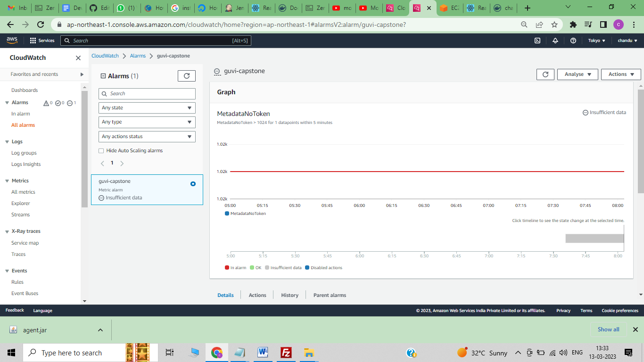Open the Actions dropdown
This screenshot has width=644, height=362.
pyautogui.click(x=620, y=74)
